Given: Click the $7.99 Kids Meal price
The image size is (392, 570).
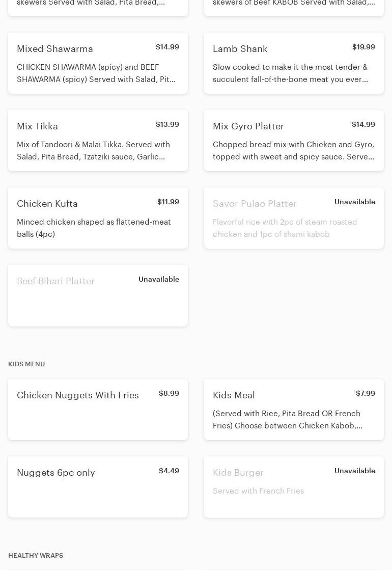Looking at the screenshot, I should point(365,393).
